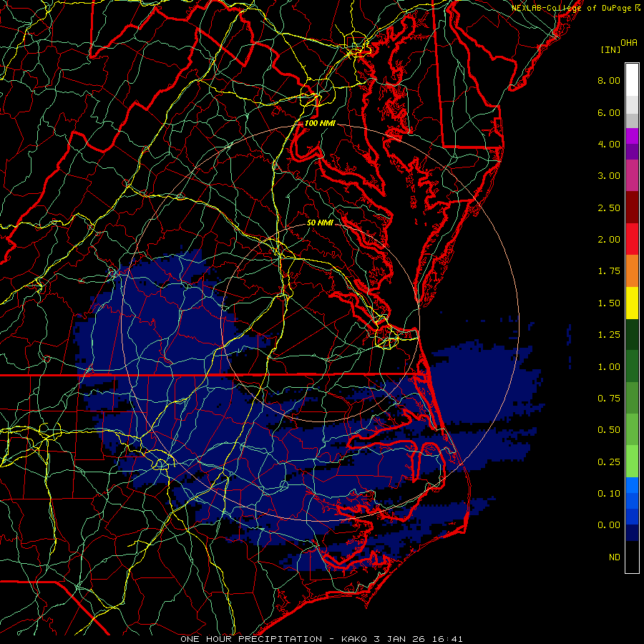Click the 1.00 legend value
The width and height of the screenshot is (644, 644).
[x=609, y=367]
